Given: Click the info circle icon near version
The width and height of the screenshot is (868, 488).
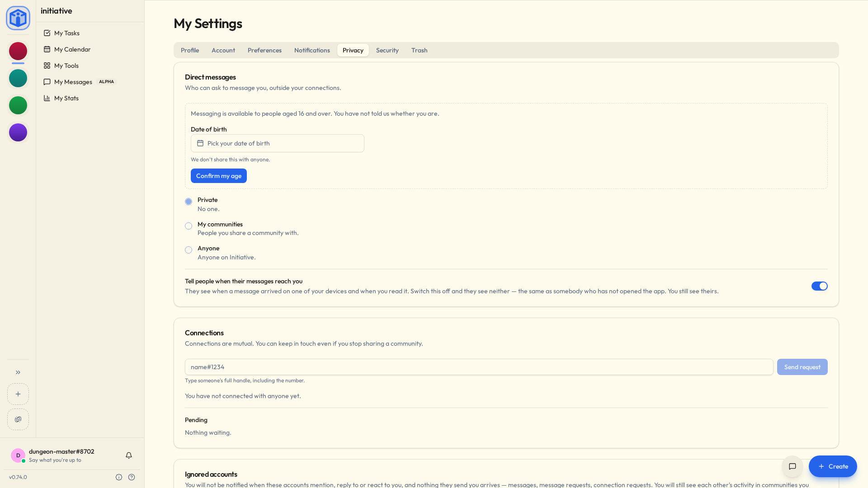Looking at the screenshot, I should 119,477.
